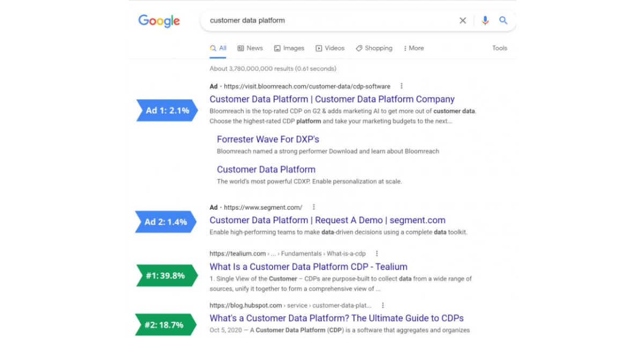Open the Ultimate Guide to CDPs result

pyautogui.click(x=336, y=318)
